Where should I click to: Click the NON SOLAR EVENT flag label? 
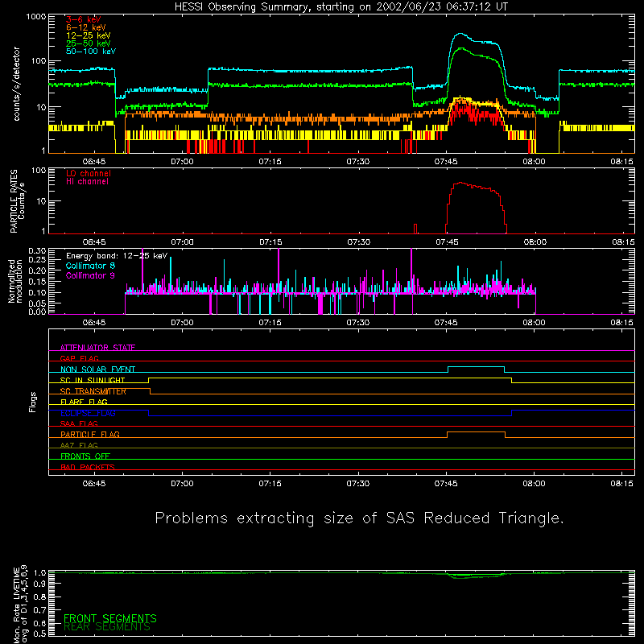tap(97, 369)
